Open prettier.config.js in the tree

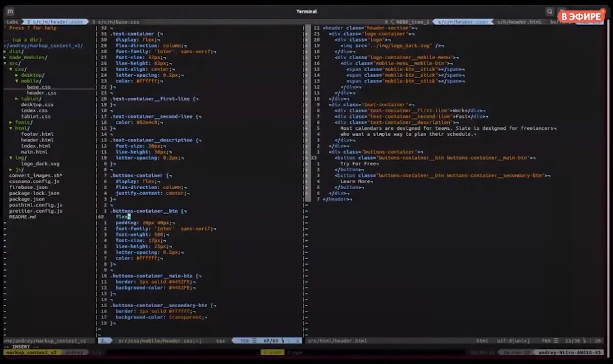(36, 211)
